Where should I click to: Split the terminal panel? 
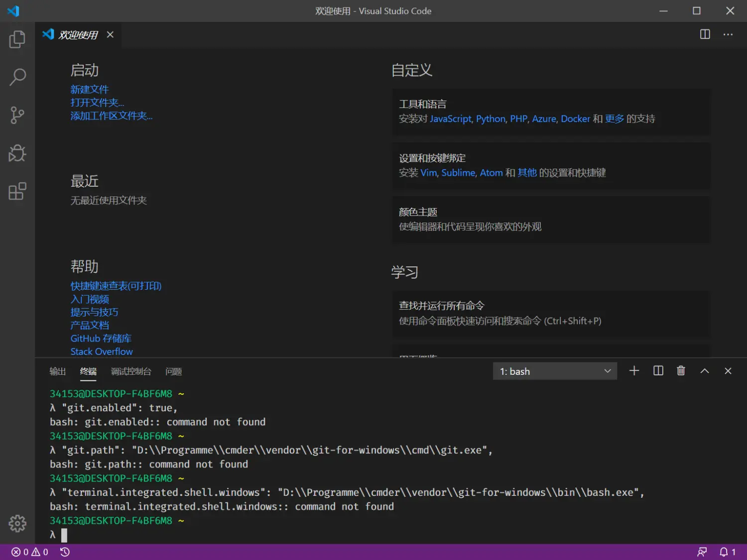[658, 371]
